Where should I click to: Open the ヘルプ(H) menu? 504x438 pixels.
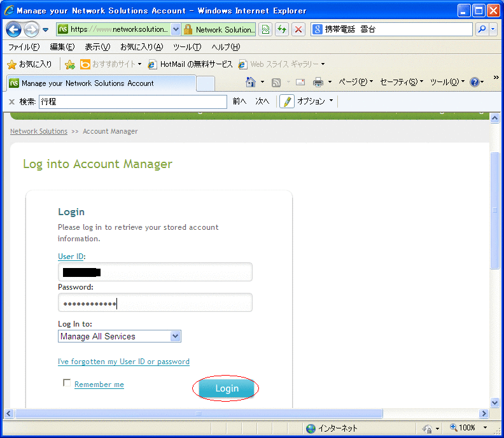[226, 47]
